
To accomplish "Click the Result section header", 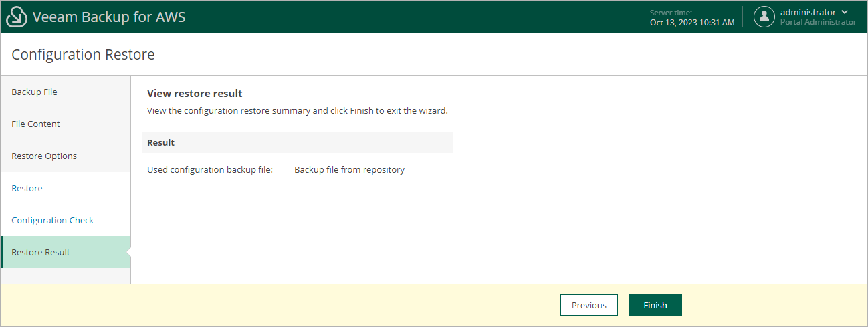I will [x=161, y=142].
